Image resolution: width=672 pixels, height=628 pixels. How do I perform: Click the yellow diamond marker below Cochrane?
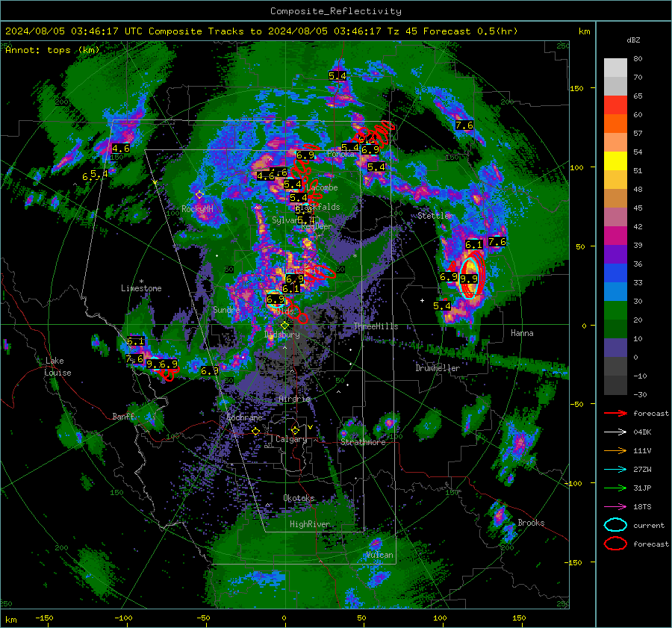tap(256, 432)
